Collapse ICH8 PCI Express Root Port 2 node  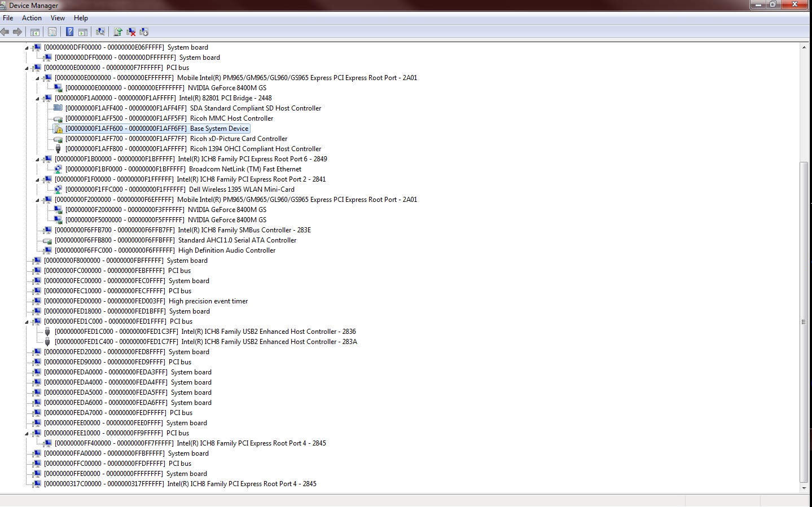37,180
